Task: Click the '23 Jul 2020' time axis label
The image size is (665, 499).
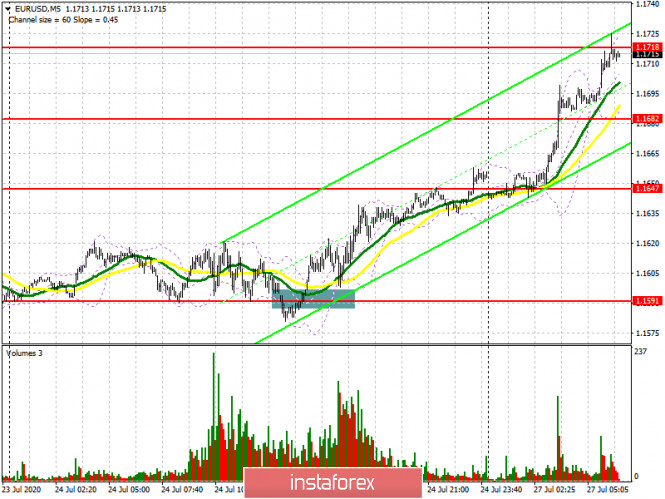Action: coord(22,489)
